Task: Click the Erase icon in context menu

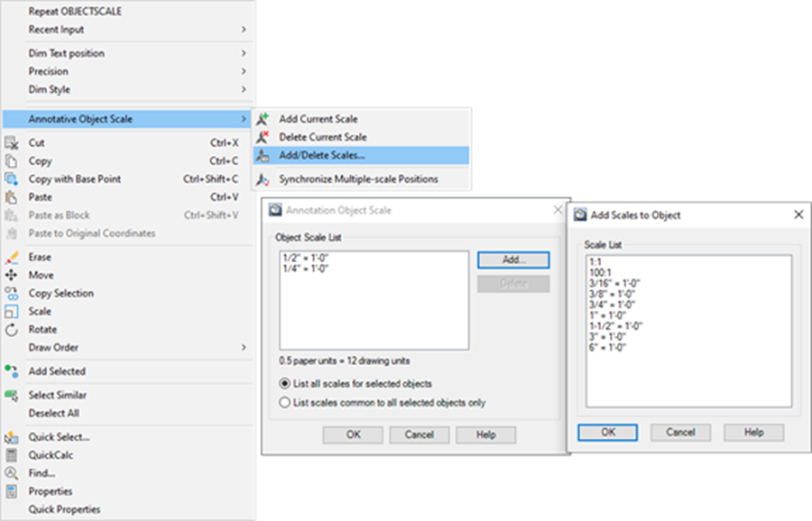Action: [12, 257]
